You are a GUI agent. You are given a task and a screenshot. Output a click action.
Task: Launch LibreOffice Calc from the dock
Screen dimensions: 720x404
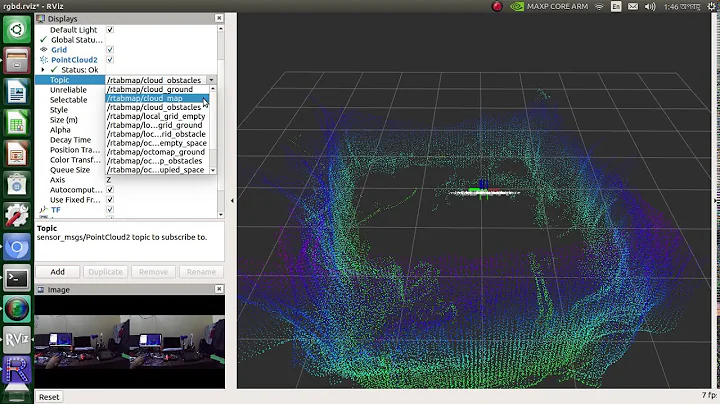(17, 122)
